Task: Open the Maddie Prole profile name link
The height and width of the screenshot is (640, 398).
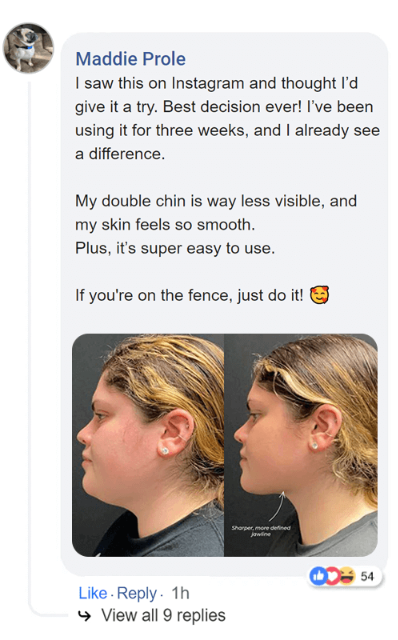Action: click(131, 59)
